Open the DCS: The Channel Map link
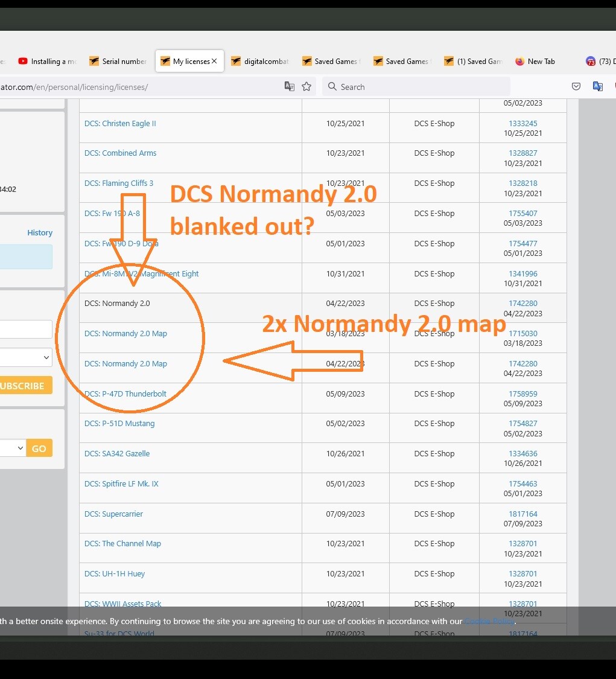The width and height of the screenshot is (616, 679). 122,543
